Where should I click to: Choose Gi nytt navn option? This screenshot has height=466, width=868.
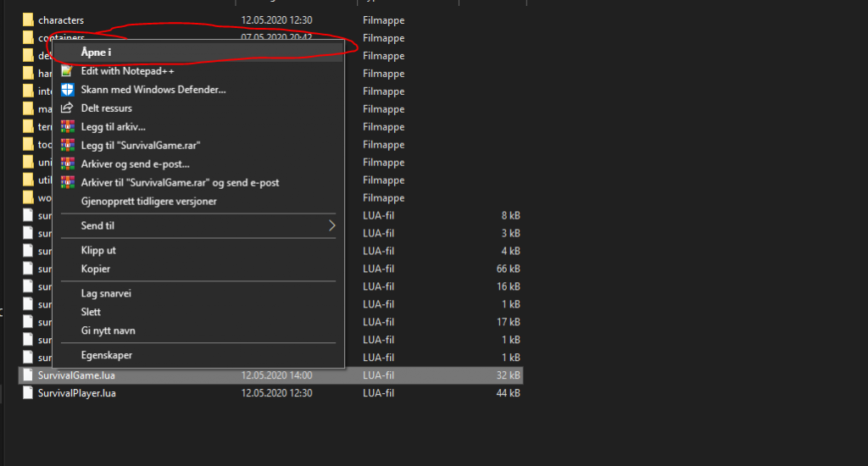click(x=108, y=330)
